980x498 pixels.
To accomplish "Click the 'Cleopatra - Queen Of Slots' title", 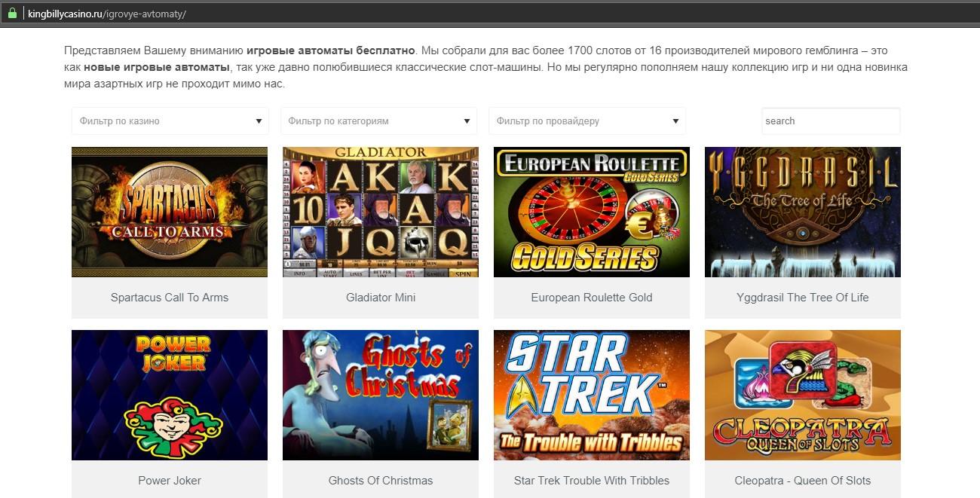I will coord(803,481).
